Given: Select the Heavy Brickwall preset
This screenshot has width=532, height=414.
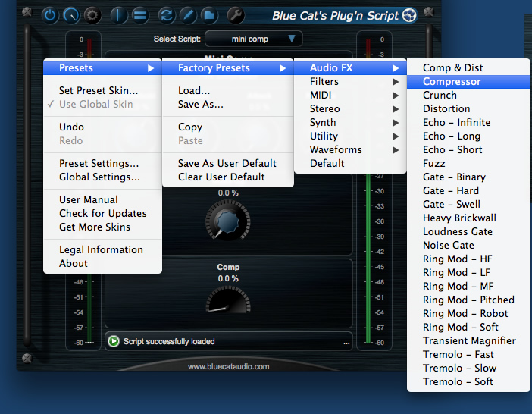Looking at the screenshot, I should point(468,218).
